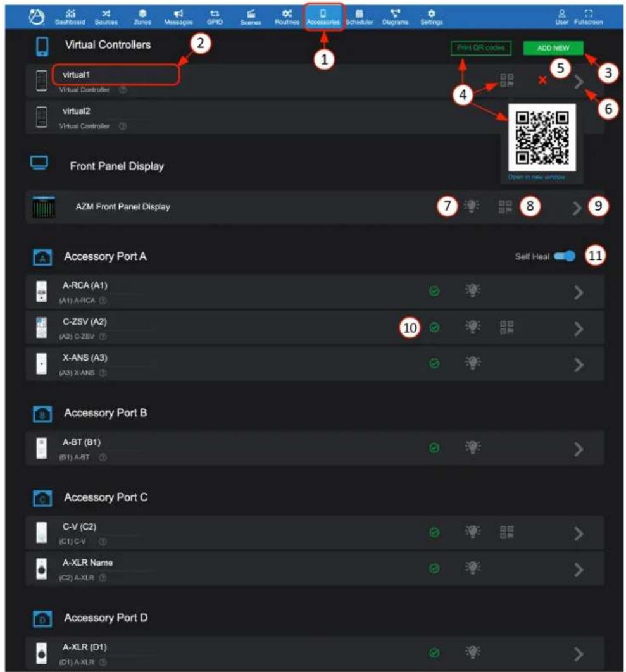The height and width of the screenshot is (672, 626).
Task: Click status check icon for A-XLR Name
Action: coord(434,568)
